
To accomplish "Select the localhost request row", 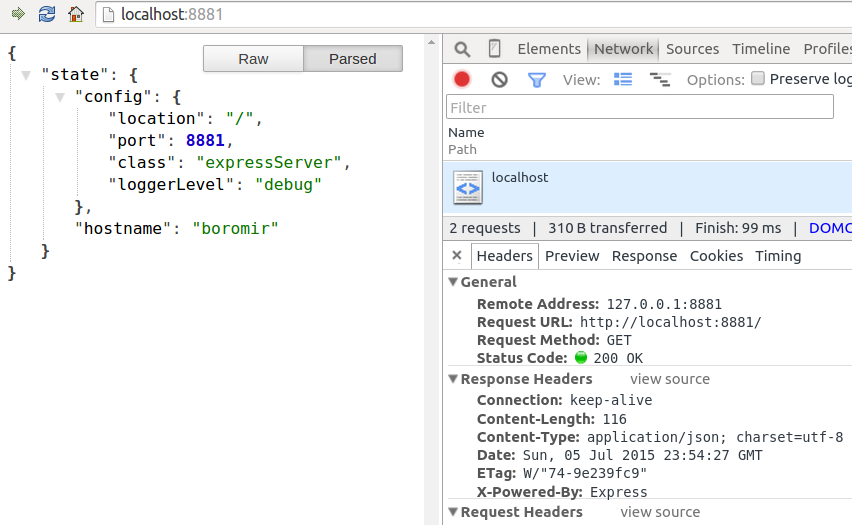I will (x=648, y=187).
